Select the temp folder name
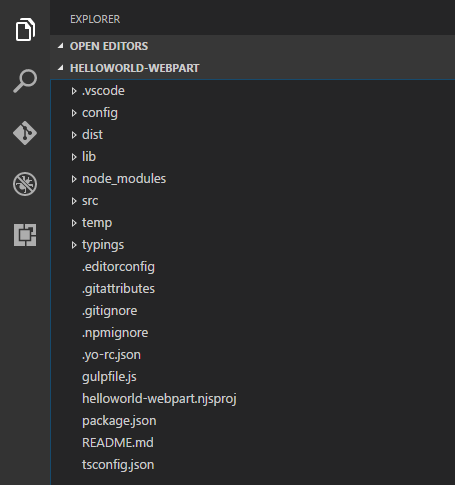The image size is (455, 485). (x=97, y=223)
